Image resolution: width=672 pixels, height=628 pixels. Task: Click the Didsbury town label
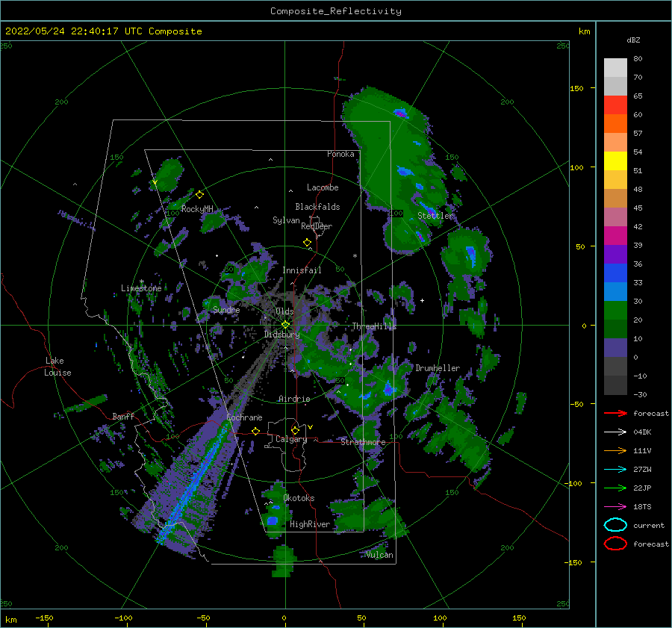click(x=281, y=335)
